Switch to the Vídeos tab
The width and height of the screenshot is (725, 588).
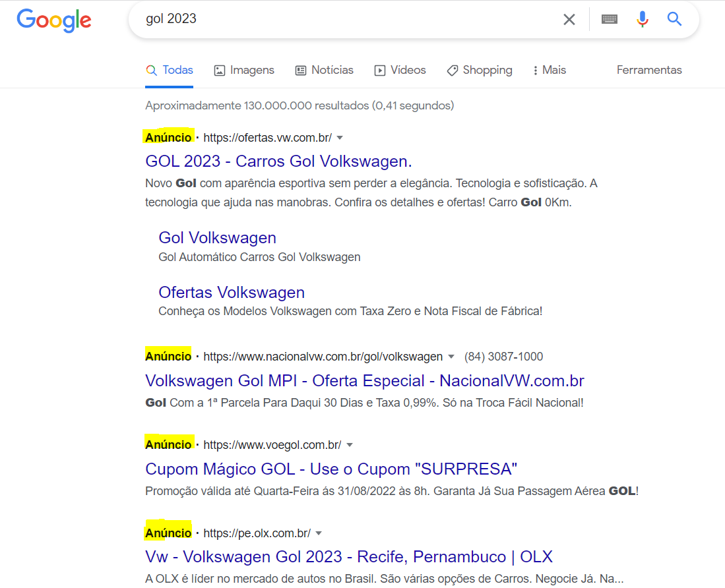[400, 71]
